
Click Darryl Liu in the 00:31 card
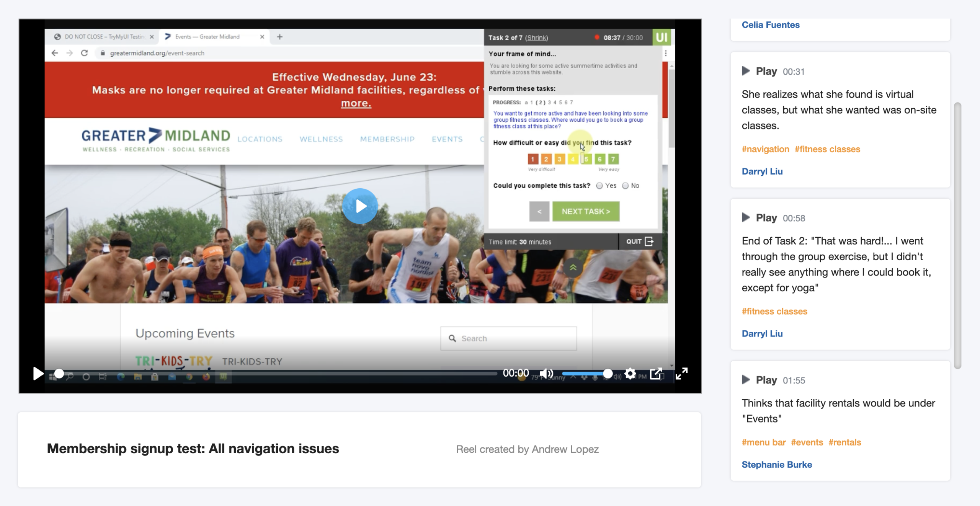pos(762,171)
